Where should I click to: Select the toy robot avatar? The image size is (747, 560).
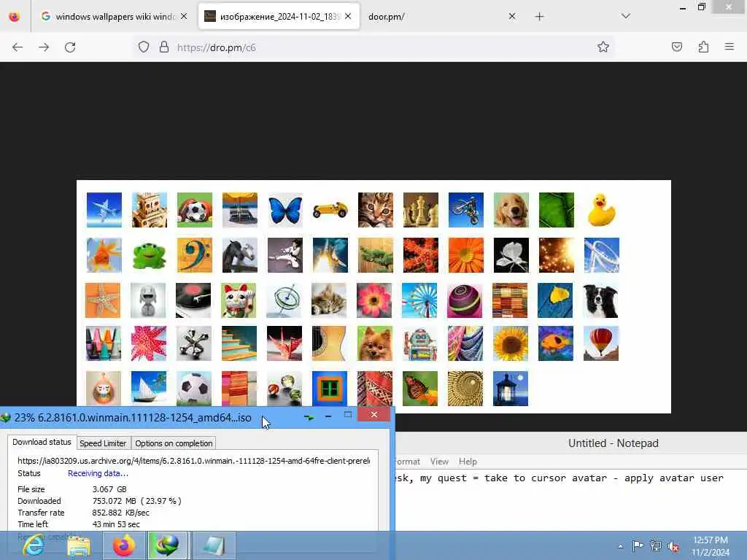click(x=419, y=343)
